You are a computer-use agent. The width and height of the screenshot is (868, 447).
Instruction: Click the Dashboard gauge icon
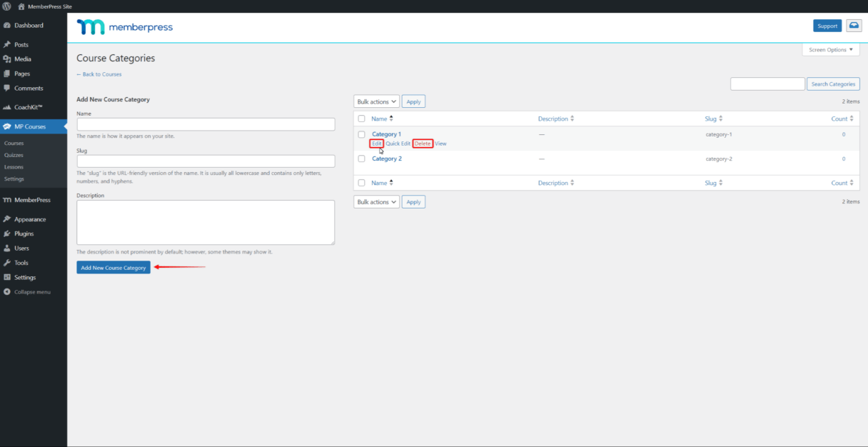coord(7,25)
